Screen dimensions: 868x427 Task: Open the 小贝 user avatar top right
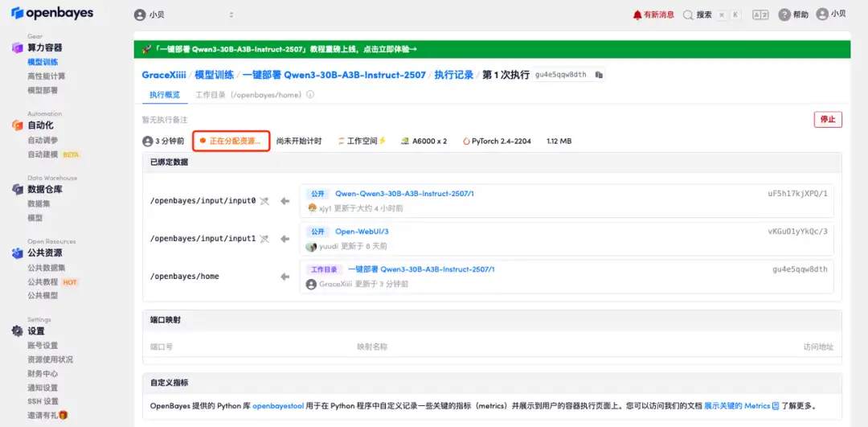pyautogui.click(x=822, y=14)
